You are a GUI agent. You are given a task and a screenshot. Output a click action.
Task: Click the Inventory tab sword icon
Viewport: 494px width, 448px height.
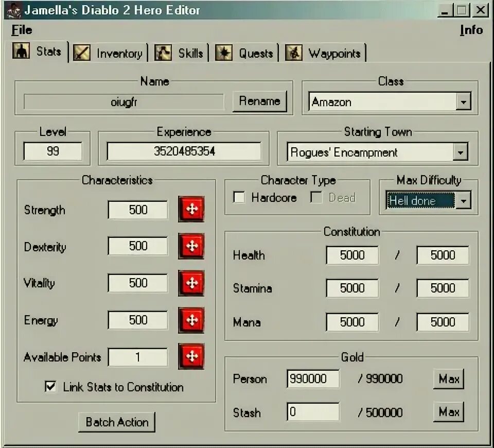pyautogui.click(x=82, y=53)
